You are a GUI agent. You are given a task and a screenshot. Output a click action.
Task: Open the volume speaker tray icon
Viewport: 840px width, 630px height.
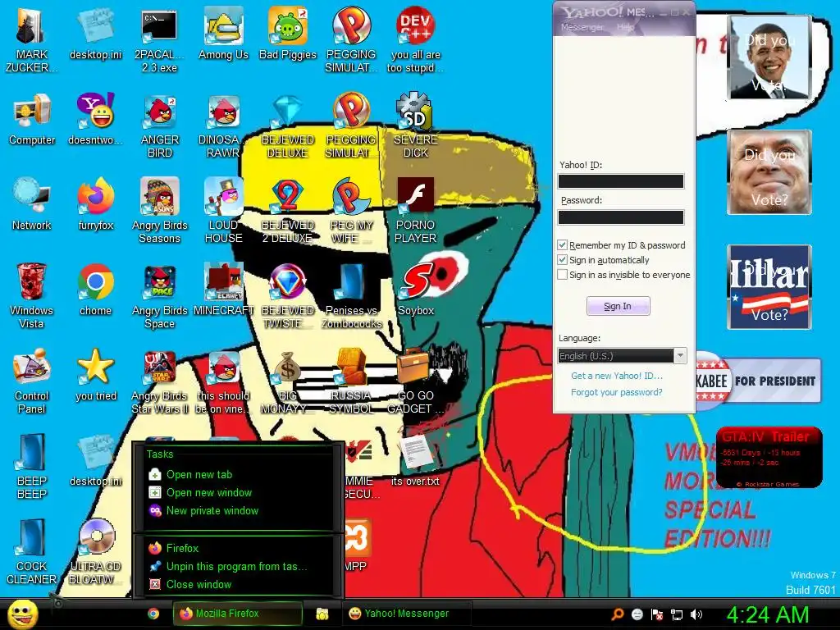coord(696,614)
